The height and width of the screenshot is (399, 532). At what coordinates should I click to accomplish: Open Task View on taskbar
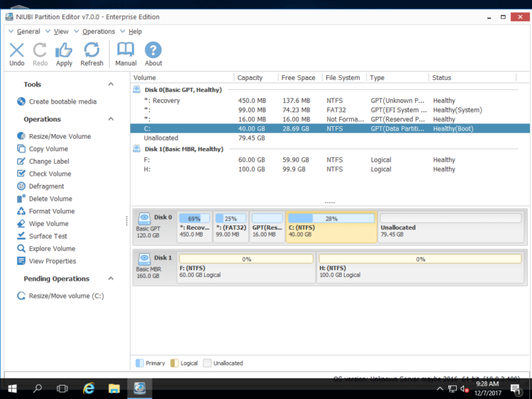click(x=62, y=388)
